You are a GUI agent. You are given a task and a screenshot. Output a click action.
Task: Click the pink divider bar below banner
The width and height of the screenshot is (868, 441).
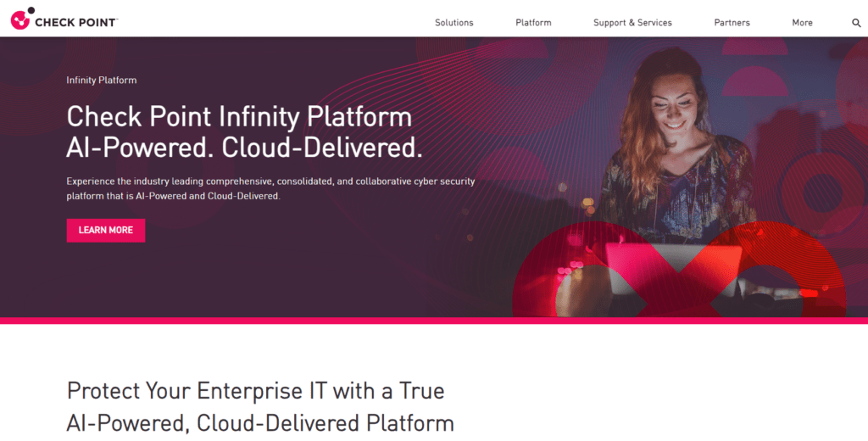[434, 321]
